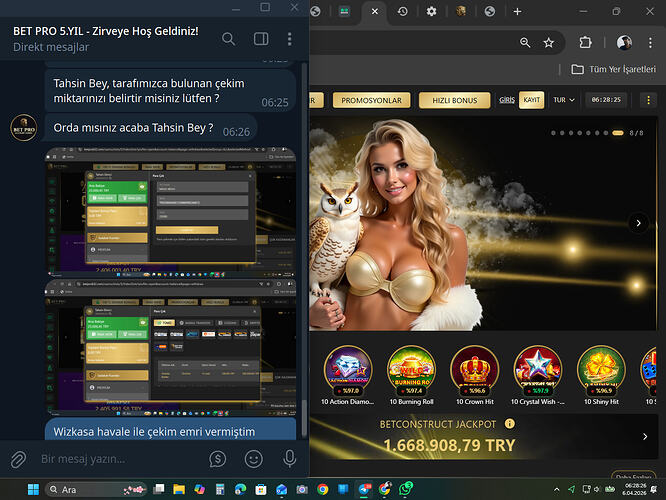The height and width of the screenshot is (500, 666).
Task: Bookmark the page with star icon
Action: pos(549,43)
